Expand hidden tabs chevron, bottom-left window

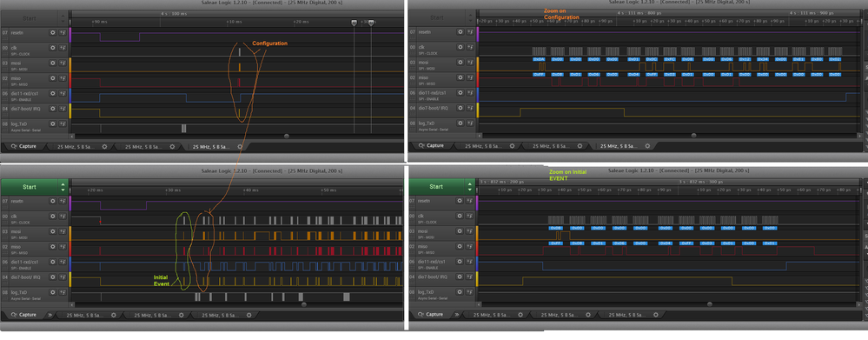tap(50, 315)
